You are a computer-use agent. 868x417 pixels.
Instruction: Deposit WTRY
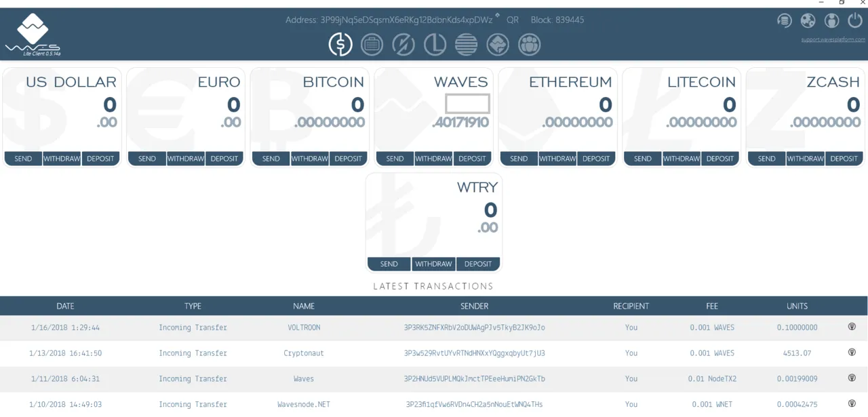478,264
